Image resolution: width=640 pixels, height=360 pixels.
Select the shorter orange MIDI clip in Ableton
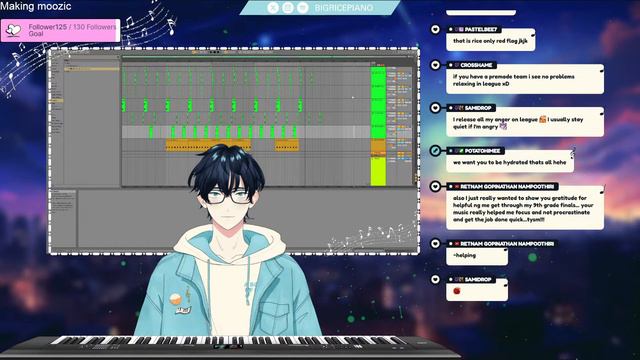[x=287, y=145]
